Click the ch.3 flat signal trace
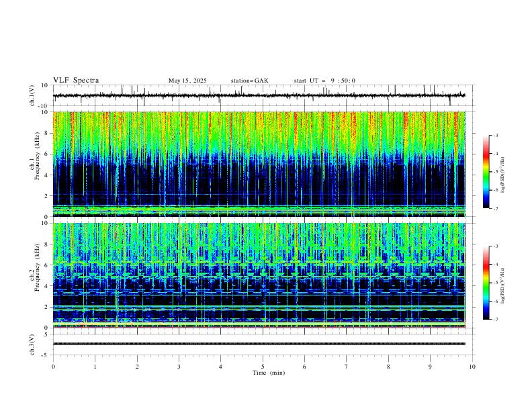This screenshot has height=411, width=532. pos(259,344)
